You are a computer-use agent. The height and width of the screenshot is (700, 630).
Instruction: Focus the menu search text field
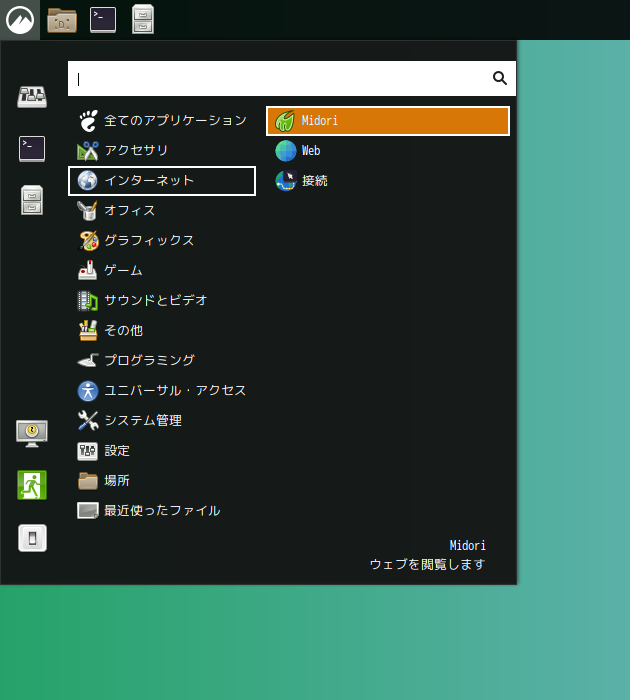point(292,79)
